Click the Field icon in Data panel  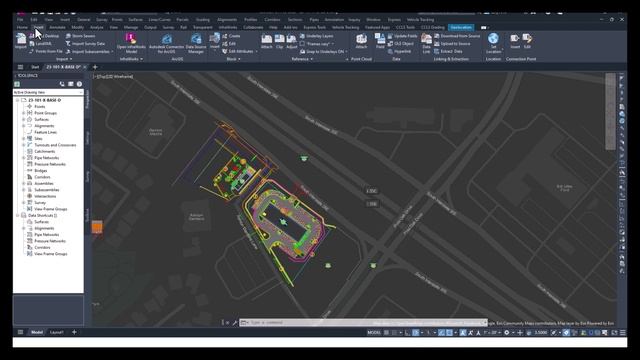(380, 41)
